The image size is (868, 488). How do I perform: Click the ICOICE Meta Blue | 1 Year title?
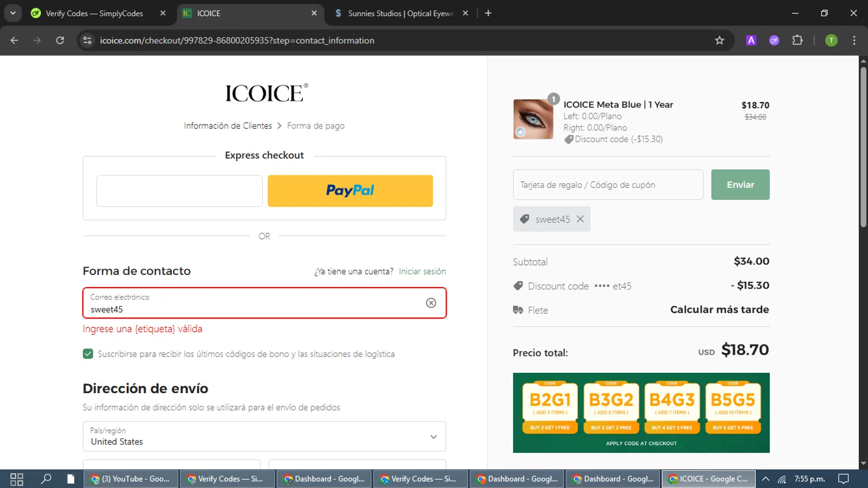tap(618, 105)
